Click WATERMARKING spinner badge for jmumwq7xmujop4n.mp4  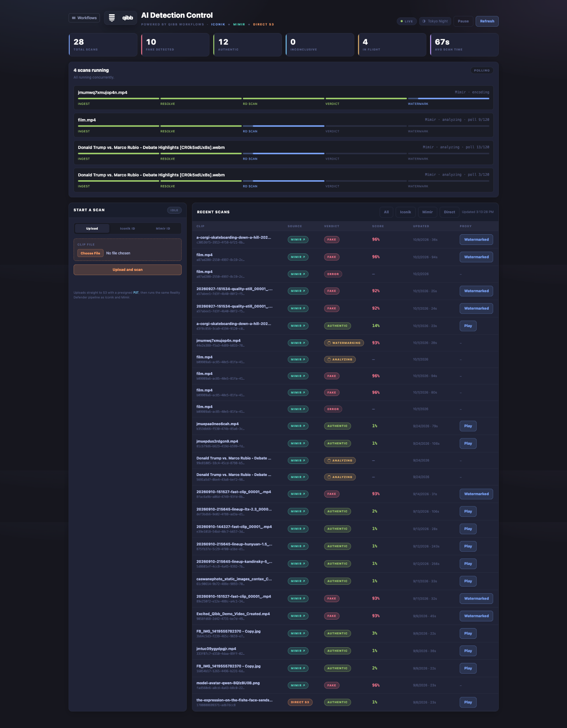point(344,343)
